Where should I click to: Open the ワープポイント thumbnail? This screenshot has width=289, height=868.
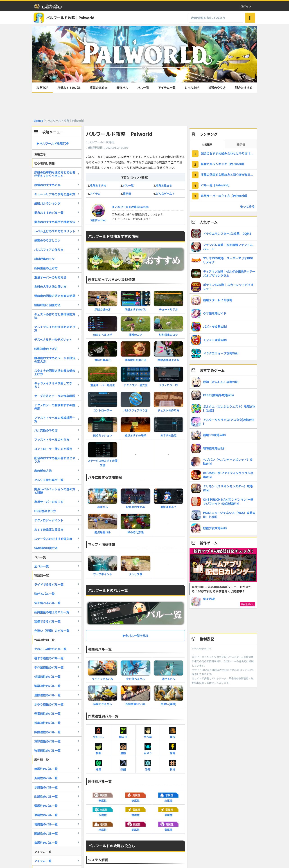[x=103, y=563]
